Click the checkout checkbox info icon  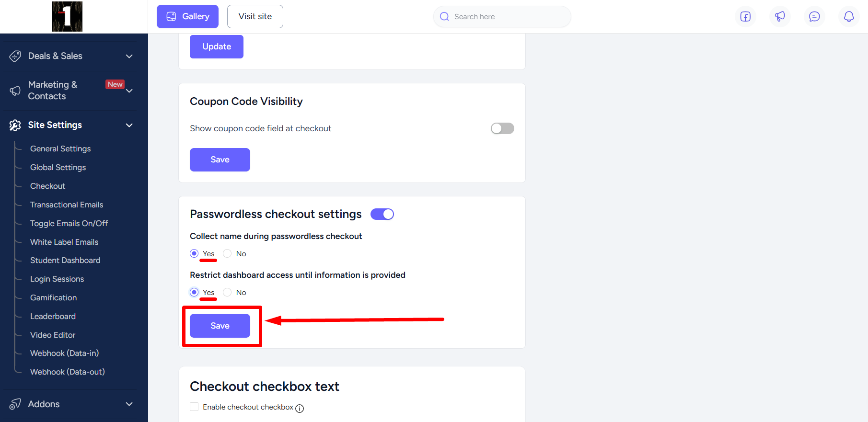coord(300,408)
